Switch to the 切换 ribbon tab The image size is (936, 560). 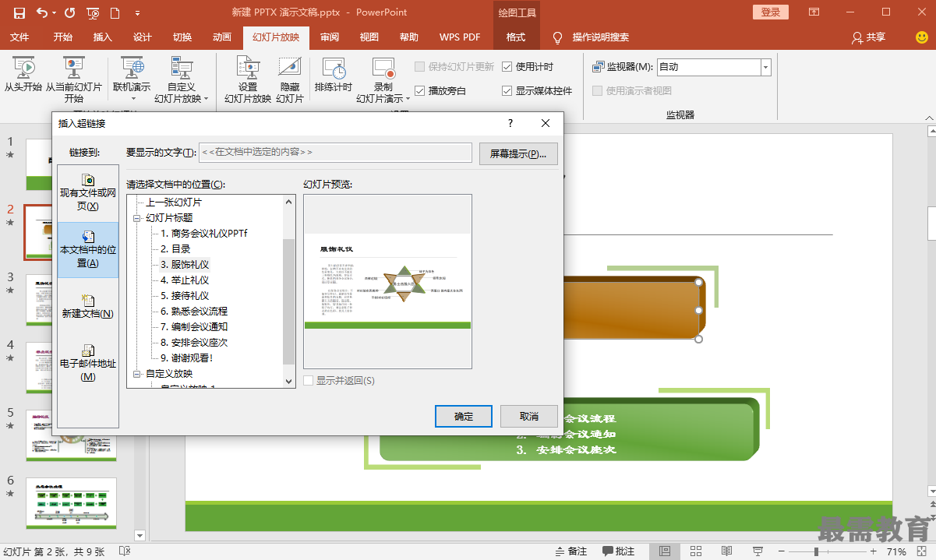click(x=182, y=37)
